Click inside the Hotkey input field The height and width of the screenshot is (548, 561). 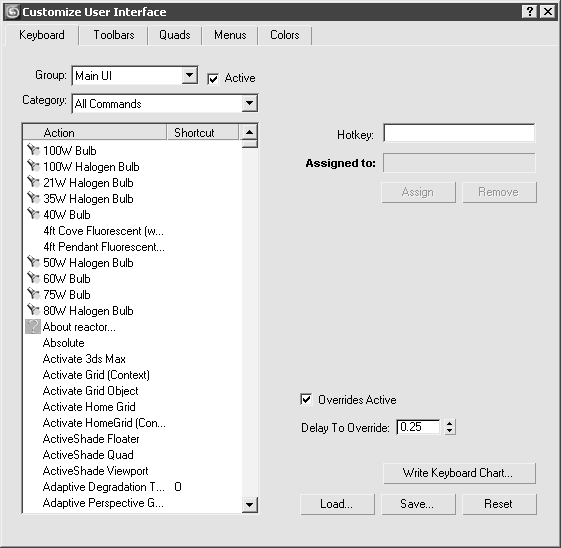coord(459,133)
